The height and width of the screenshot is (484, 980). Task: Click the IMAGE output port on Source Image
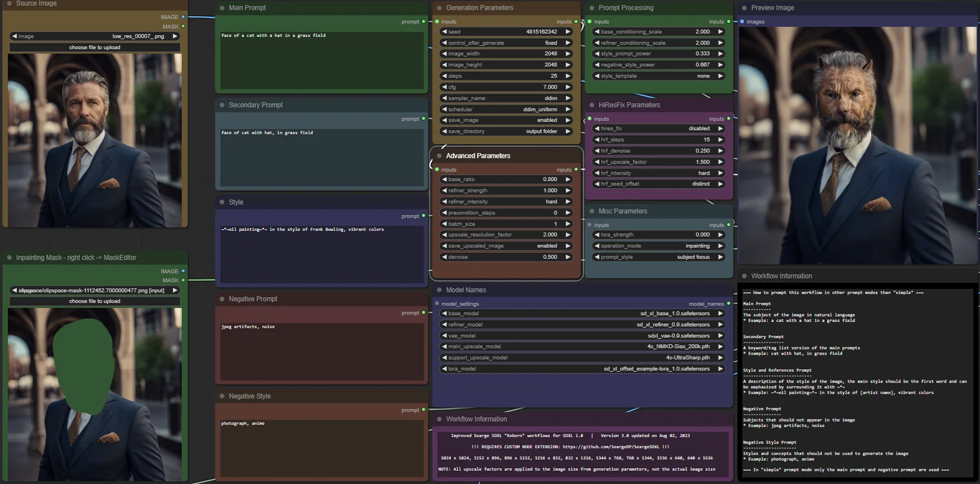[183, 17]
